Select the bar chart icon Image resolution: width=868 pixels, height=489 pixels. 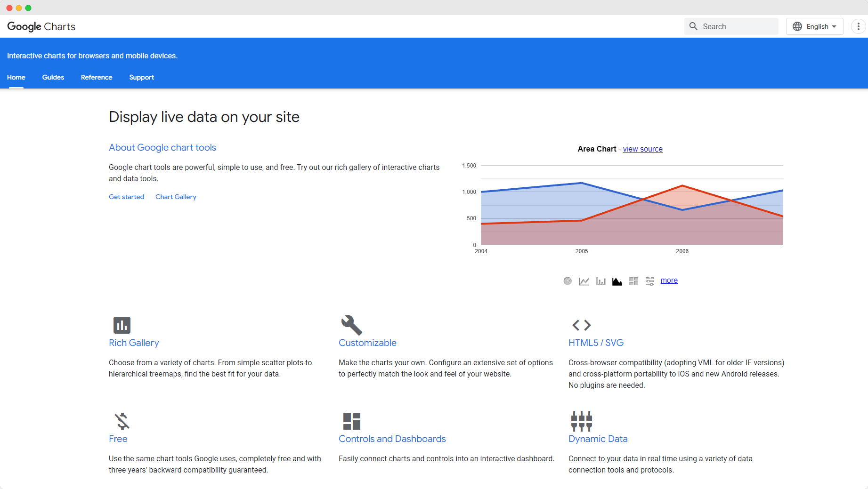[x=600, y=281]
